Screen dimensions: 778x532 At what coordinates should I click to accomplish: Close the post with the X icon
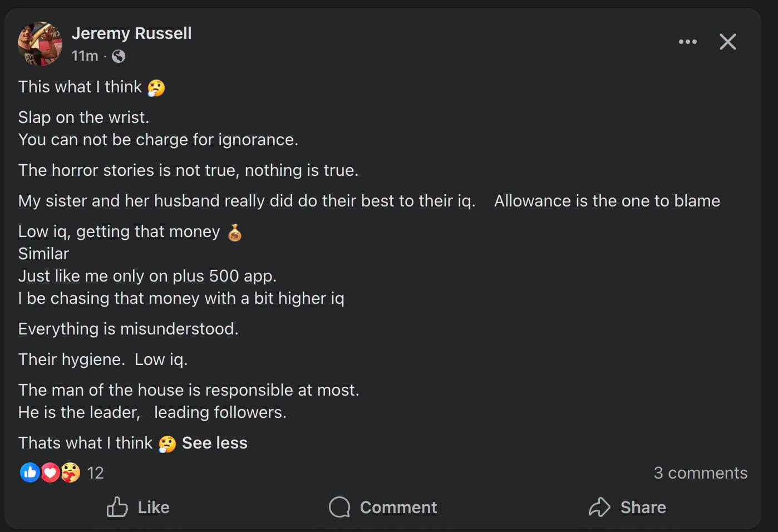727,42
